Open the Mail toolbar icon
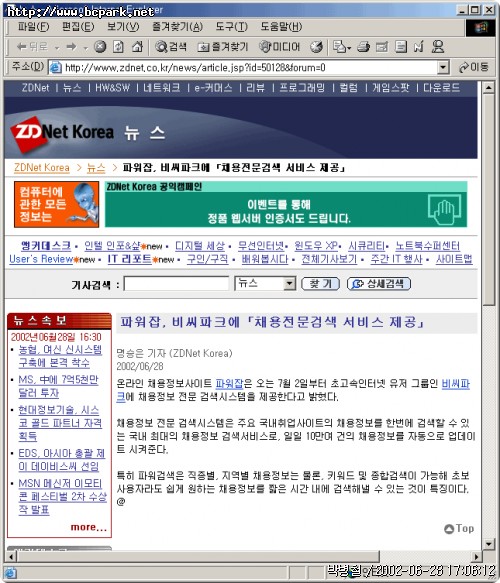Viewport: 500px width, 583px height. [x=339, y=47]
